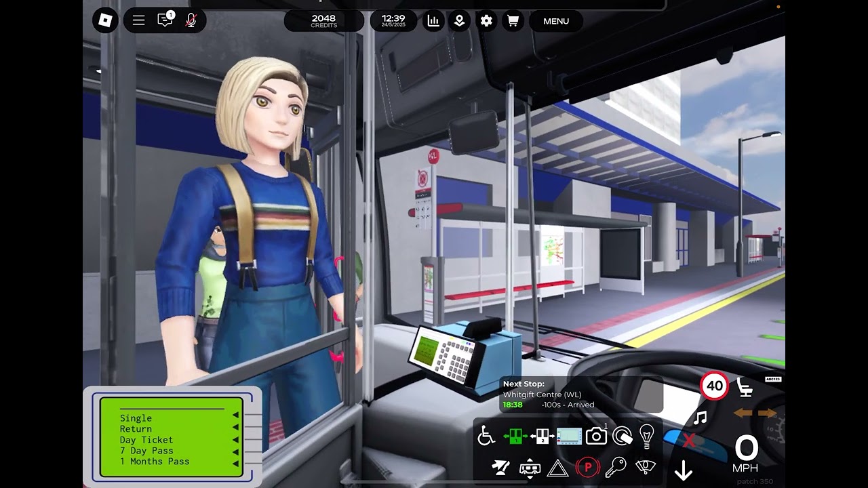Open the ticket machine screen icon
The height and width of the screenshot is (488, 868).
point(570,436)
